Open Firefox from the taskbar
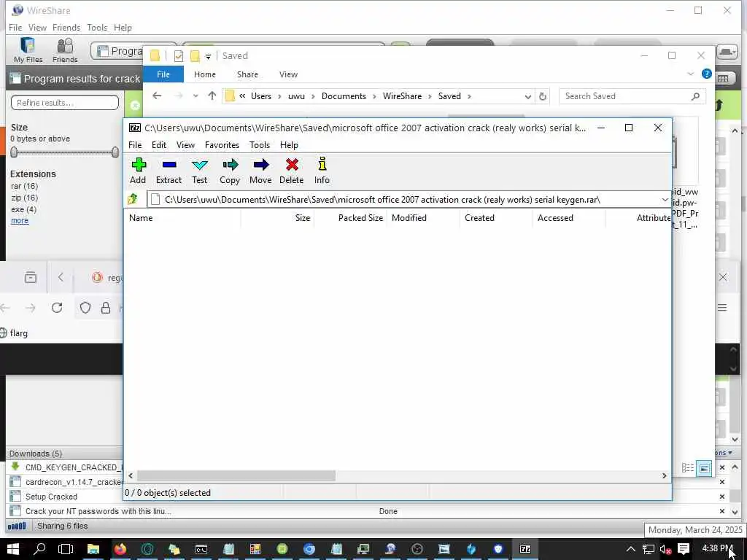Viewport: 747px width, 560px height. (120, 549)
